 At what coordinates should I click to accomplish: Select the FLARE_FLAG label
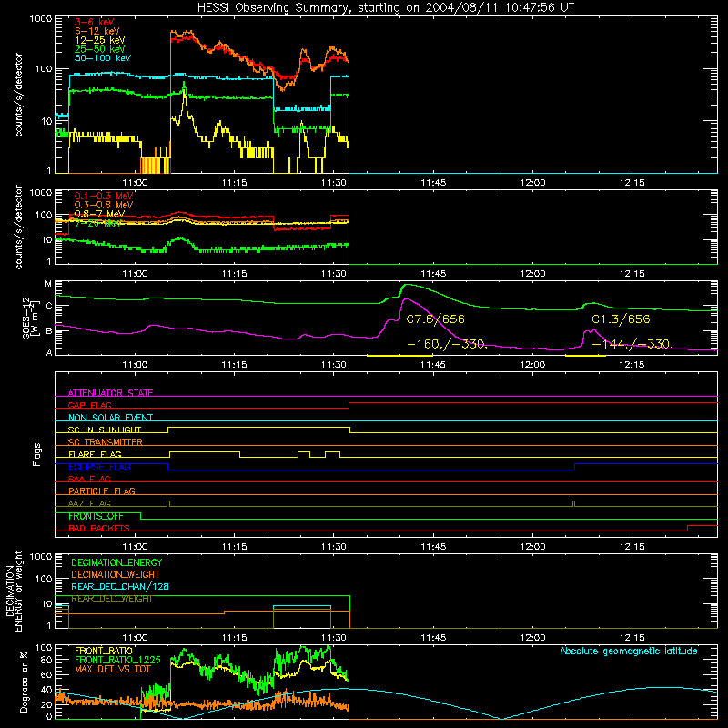coord(95,454)
